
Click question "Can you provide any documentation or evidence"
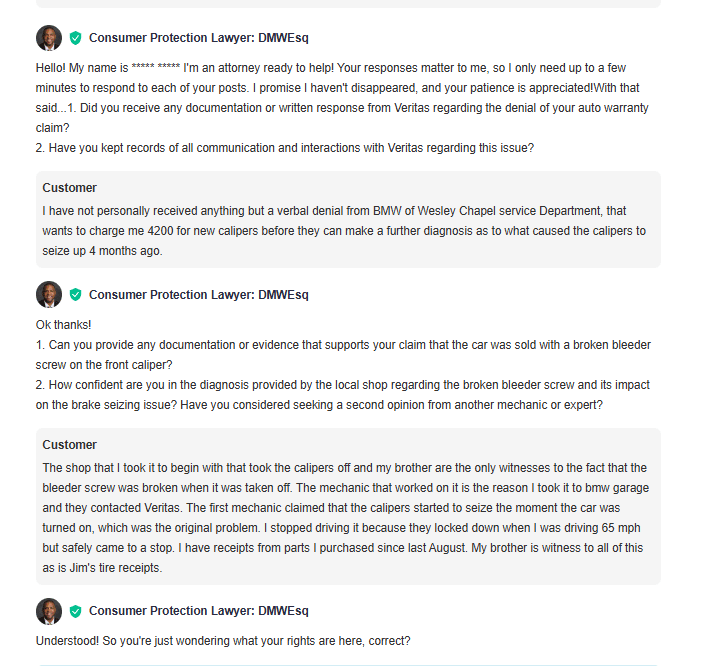(x=343, y=355)
